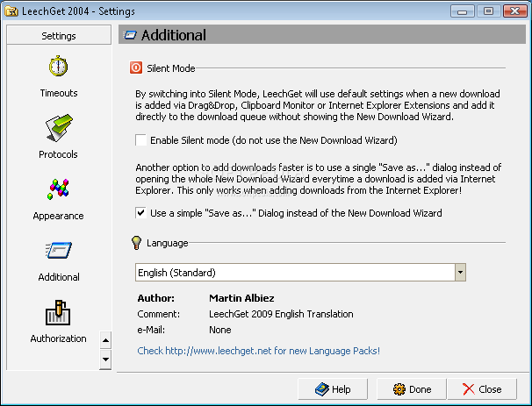This screenshot has width=532, height=406.
Task: Open the leechget.net Language Packs link
Action: click(x=258, y=351)
